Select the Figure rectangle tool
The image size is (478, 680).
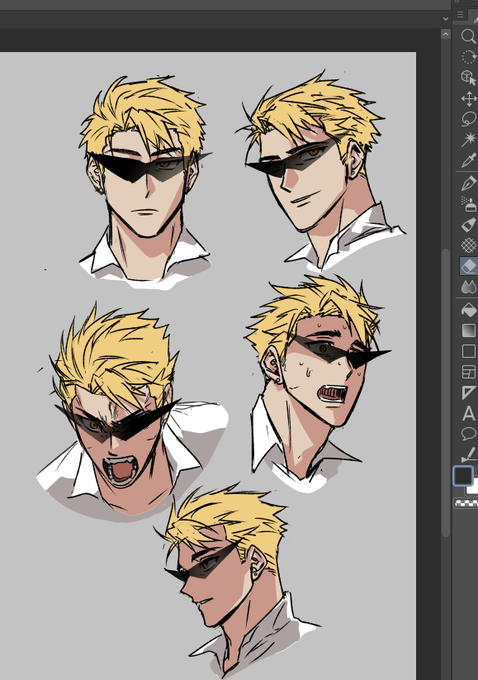468,351
